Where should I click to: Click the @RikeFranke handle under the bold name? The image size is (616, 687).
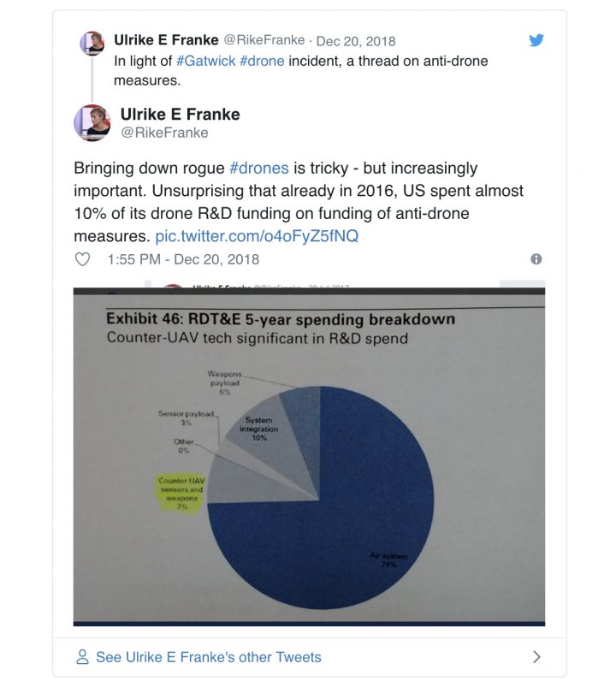[164, 133]
